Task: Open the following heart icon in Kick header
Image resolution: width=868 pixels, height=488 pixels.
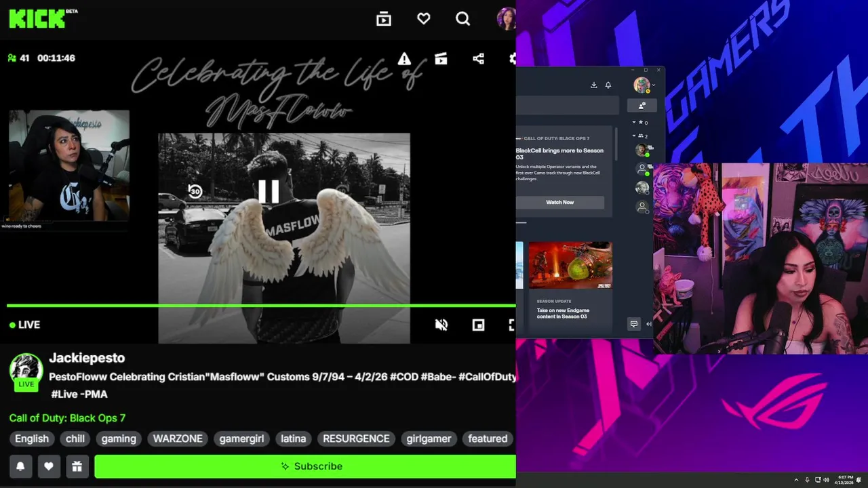Action: [424, 19]
